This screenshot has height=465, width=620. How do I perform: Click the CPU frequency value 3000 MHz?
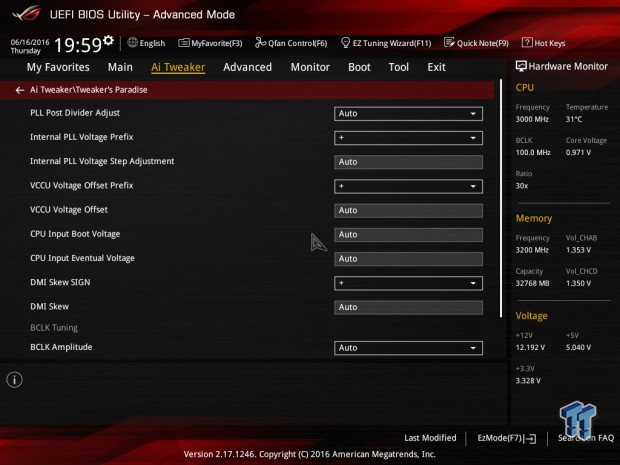tap(532, 119)
